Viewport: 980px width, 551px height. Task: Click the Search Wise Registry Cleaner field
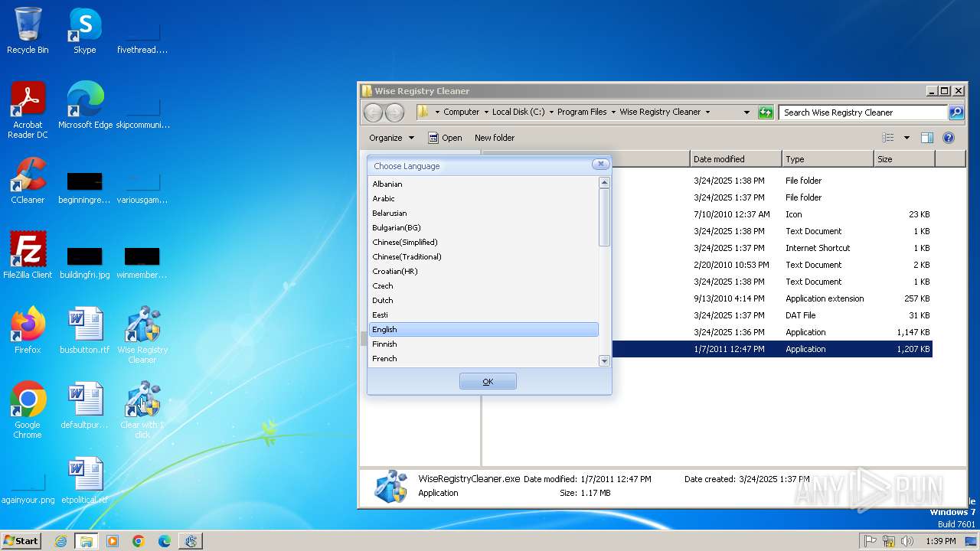(864, 112)
